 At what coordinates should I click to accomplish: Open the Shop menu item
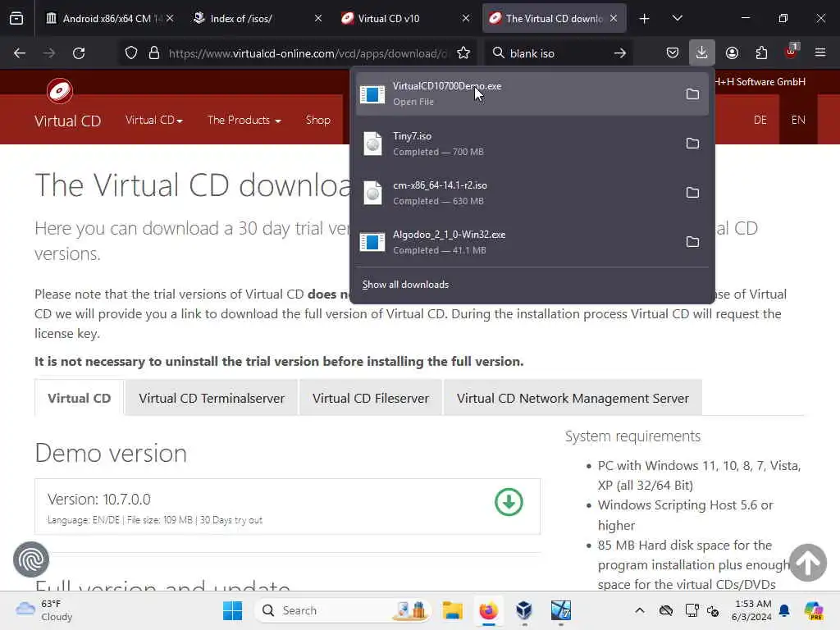point(318,120)
